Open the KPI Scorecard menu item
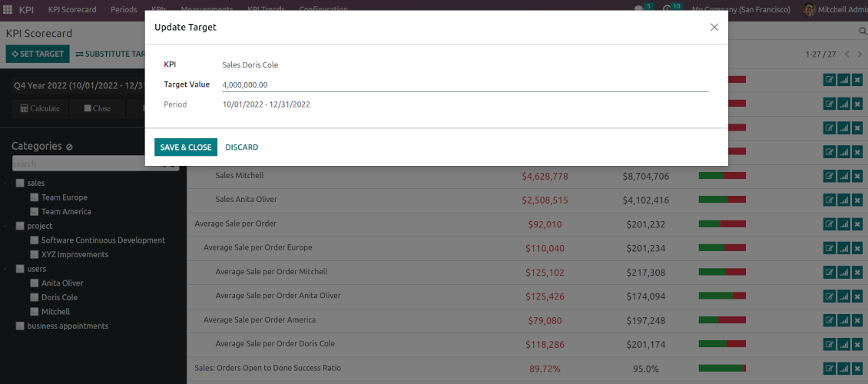The width and height of the screenshot is (868, 384). point(72,10)
